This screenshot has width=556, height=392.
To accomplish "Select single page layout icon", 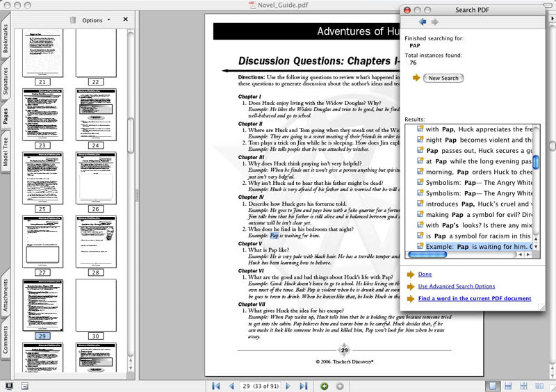I will [493, 386].
